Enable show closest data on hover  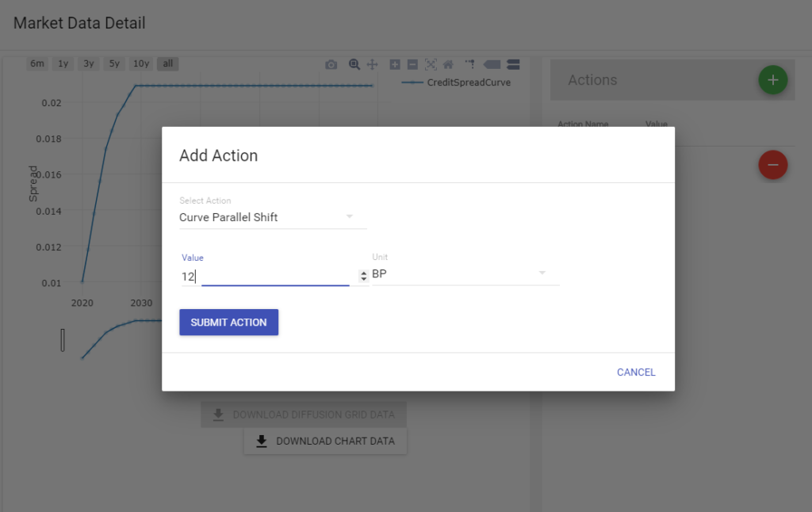[492, 64]
